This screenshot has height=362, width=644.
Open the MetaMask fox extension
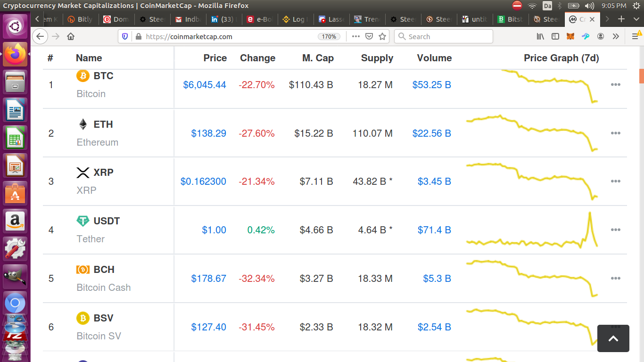[x=570, y=36]
